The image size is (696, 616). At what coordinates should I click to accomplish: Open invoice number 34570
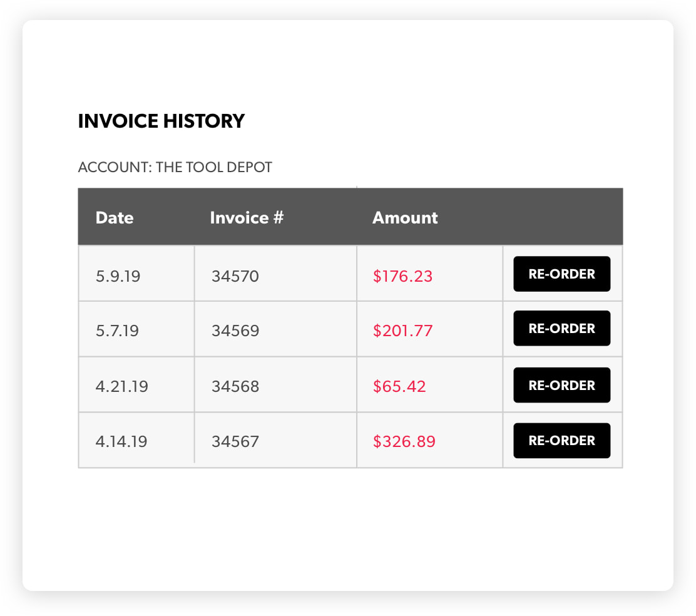(235, 276)
